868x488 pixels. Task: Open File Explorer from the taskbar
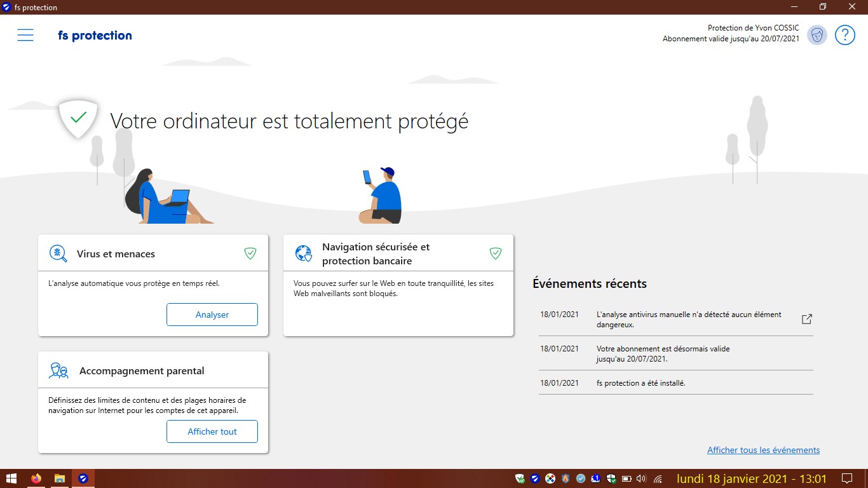[x=59, y=478]
